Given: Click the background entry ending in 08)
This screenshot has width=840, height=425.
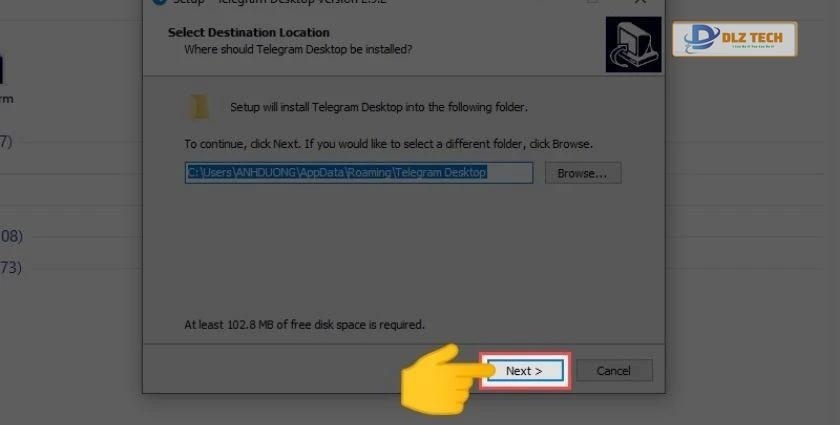Looking at the screenshot, I should [x=11, y=236].
